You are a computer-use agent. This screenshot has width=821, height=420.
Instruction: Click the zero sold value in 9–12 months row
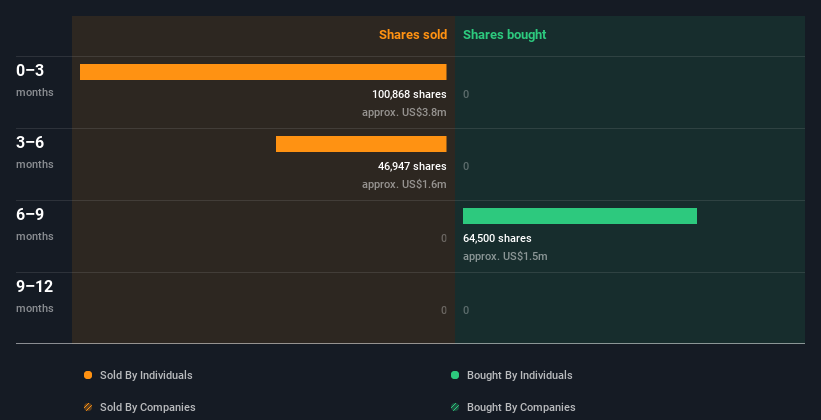(x=443, y=310)
